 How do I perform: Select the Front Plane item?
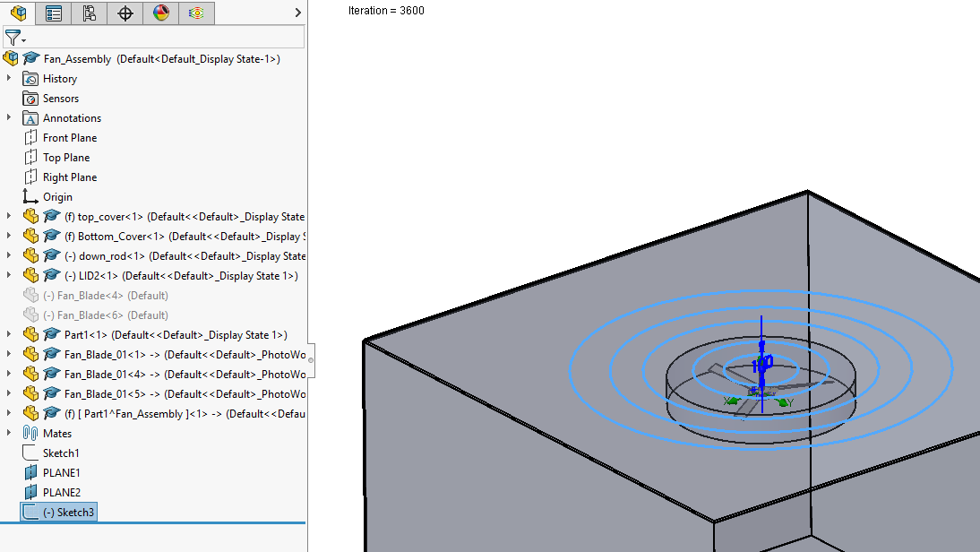tap(69, 138)
